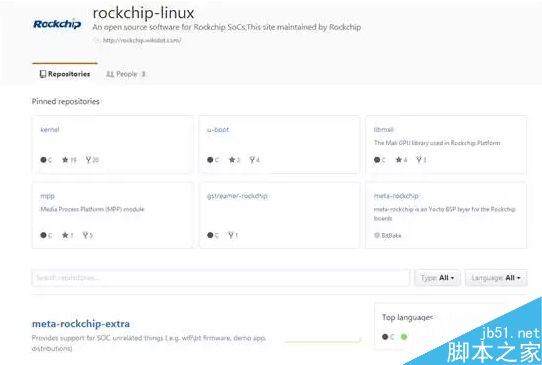
Task: Open the meta-rockchip-extra repository link
Action: (81, 324)
